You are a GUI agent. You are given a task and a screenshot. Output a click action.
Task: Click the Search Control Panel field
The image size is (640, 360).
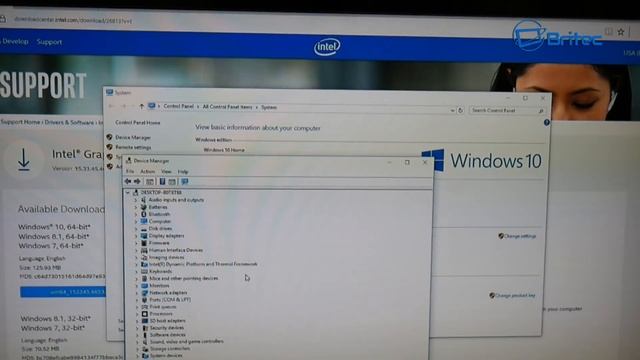pos(507,110)
